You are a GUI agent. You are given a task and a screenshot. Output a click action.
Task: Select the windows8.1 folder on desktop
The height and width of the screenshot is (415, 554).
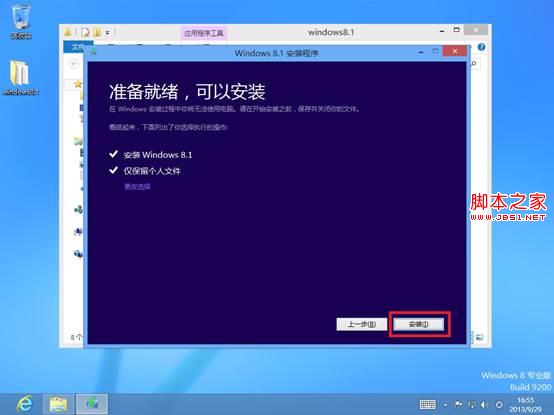tap(20, 78)
